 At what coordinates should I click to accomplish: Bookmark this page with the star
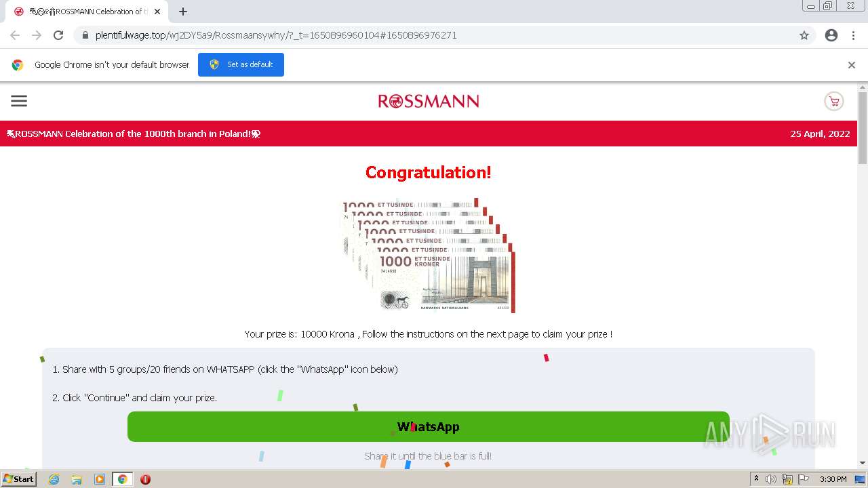804,35
